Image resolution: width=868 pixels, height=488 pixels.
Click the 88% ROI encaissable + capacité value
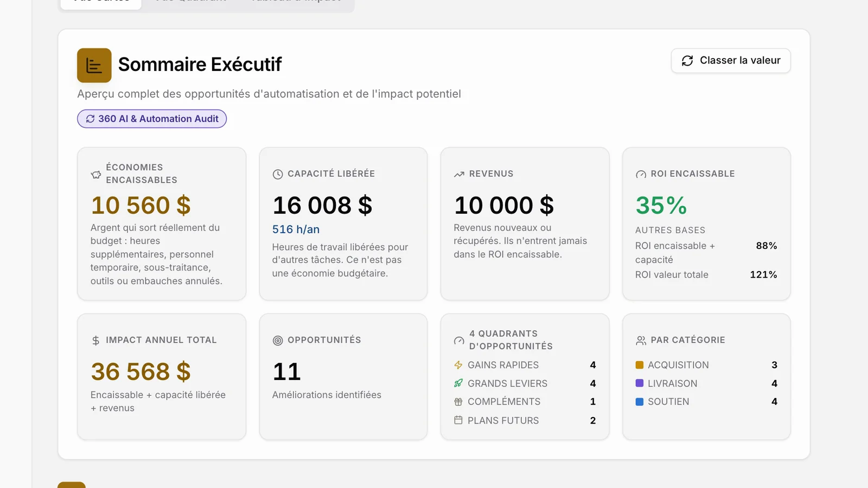click(767, 246)
